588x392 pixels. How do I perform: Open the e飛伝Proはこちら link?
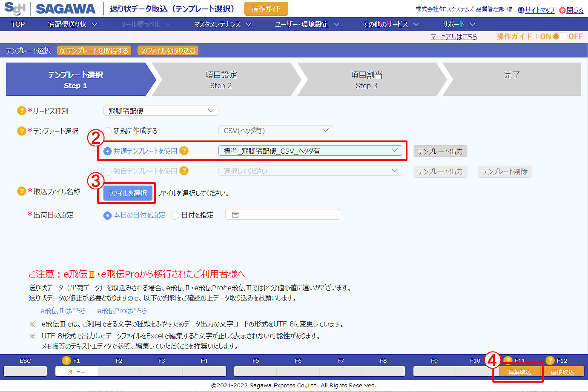click(x=122, y=311)
